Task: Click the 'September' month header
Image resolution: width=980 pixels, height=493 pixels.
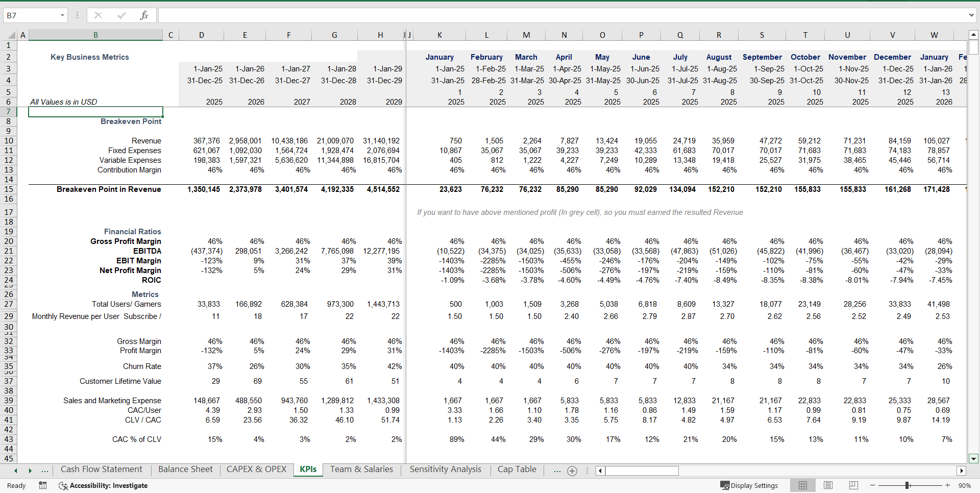Action: point(762,57)
